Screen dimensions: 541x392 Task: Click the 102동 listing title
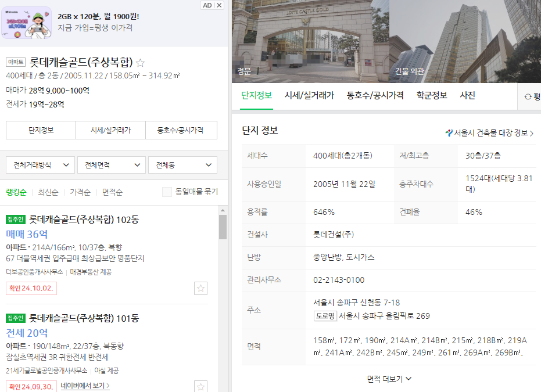coord(84,220)
